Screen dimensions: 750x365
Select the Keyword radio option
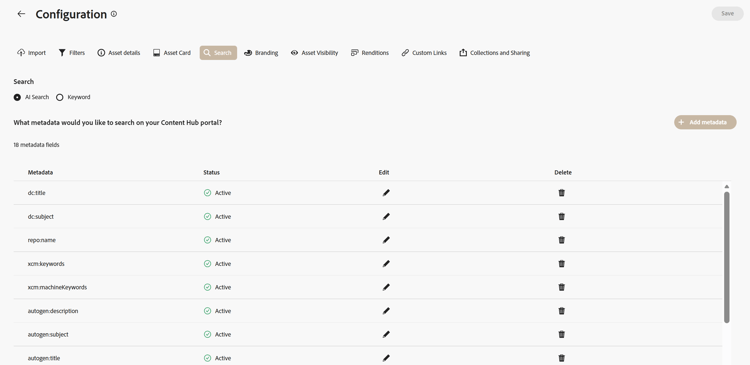pos(60,97)
